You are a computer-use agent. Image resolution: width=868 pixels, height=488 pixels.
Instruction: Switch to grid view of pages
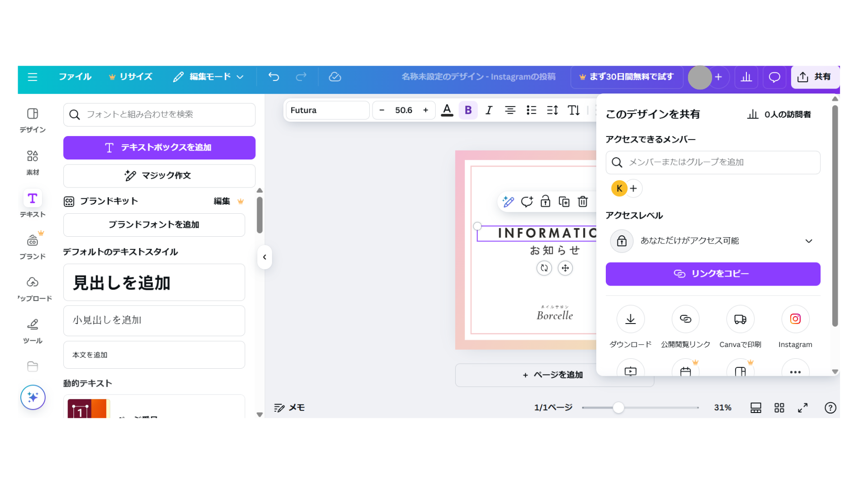[779, 408]
